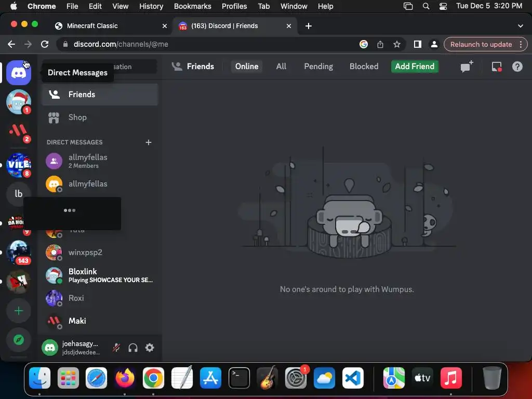Bookmark this page with star icon
This screenshot has height=399, width=532.
396,44
